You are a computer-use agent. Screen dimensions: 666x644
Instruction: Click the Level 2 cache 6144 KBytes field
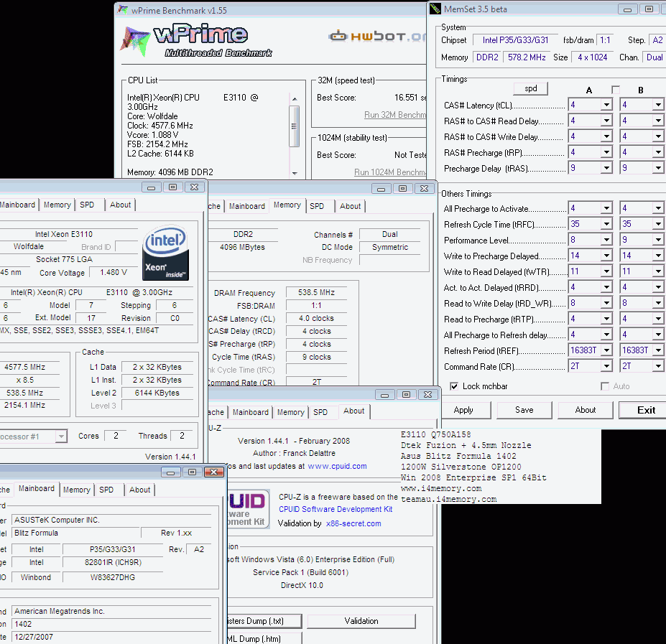157,393
